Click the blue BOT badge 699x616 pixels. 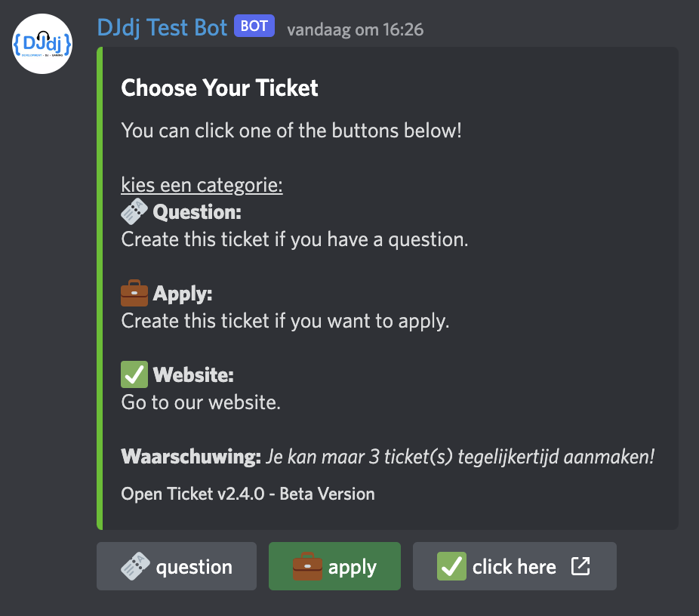pyautogui.click(x=254, y=26)
